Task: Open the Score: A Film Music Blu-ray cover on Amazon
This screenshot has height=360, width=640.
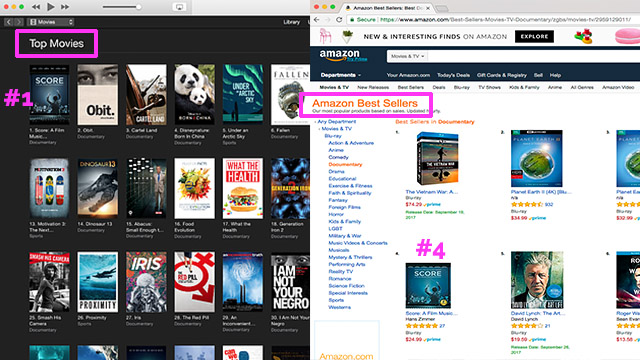Action: click(428, 286)
